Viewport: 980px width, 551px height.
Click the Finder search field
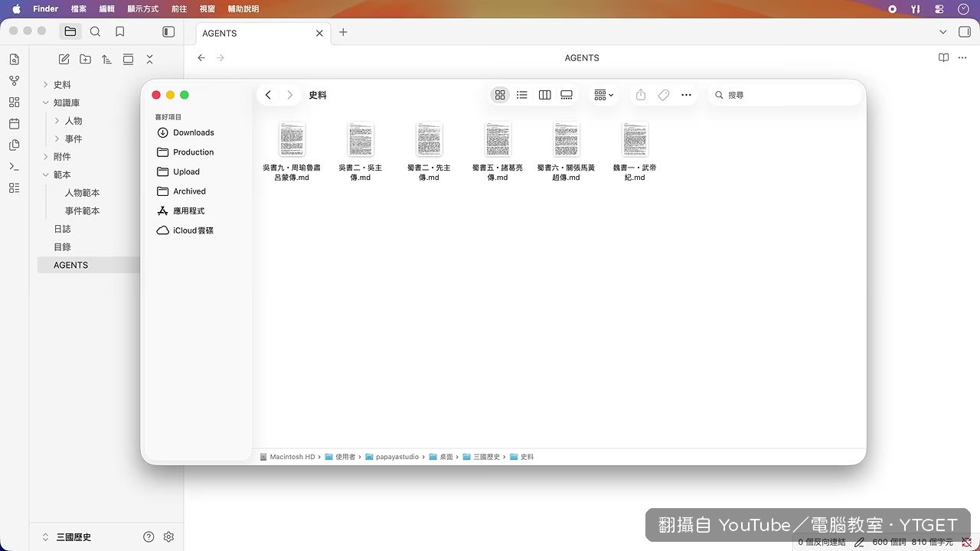786,95
